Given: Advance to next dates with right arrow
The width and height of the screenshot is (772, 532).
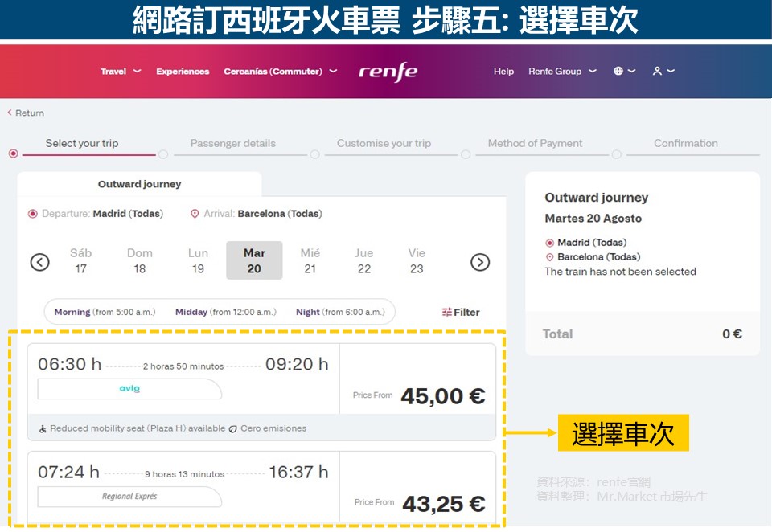Looking at the screenshot, I should coord(479,262).
